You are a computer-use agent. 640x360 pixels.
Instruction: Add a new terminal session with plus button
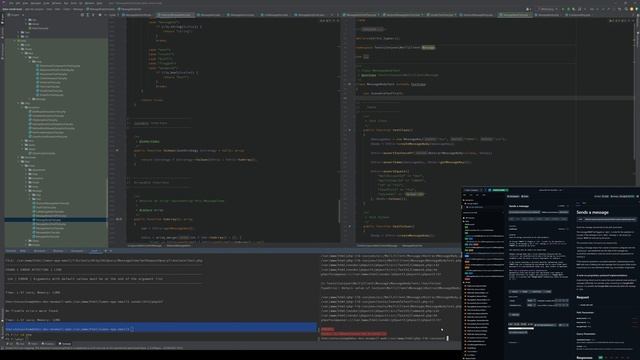[106, 251]
